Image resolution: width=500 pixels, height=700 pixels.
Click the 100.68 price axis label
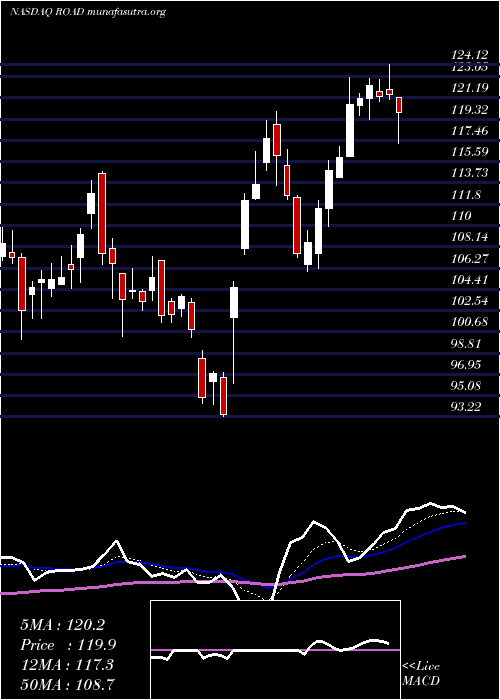[469, 322]
